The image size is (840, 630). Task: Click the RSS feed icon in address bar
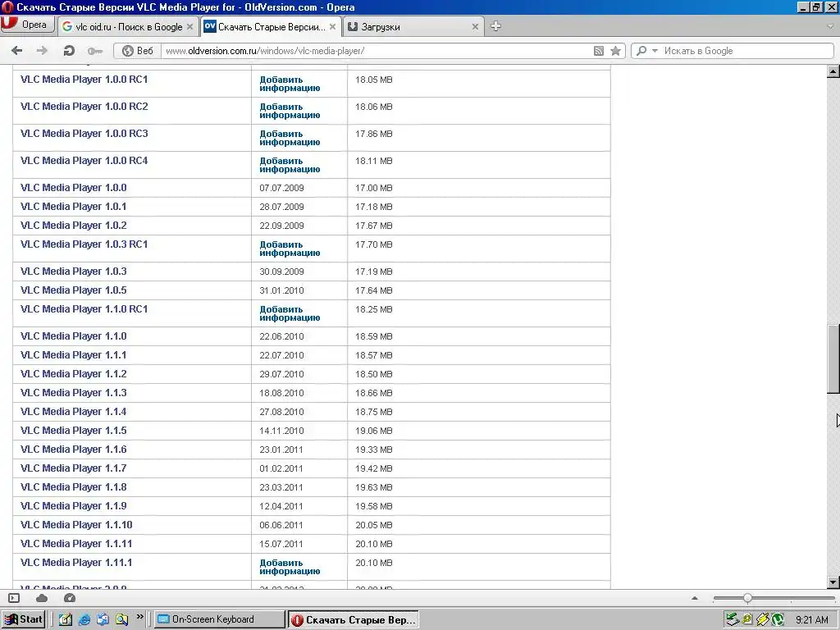pos(599,51)
